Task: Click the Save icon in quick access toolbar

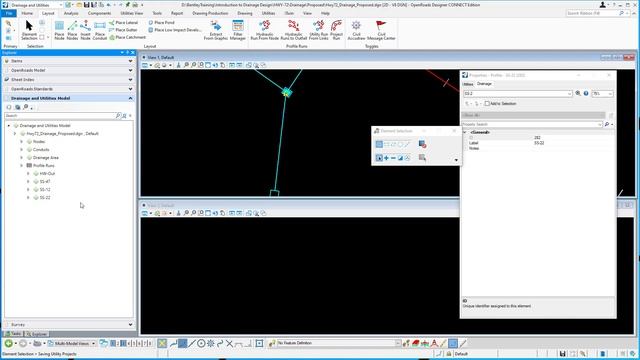Action: tap(86, 5)
